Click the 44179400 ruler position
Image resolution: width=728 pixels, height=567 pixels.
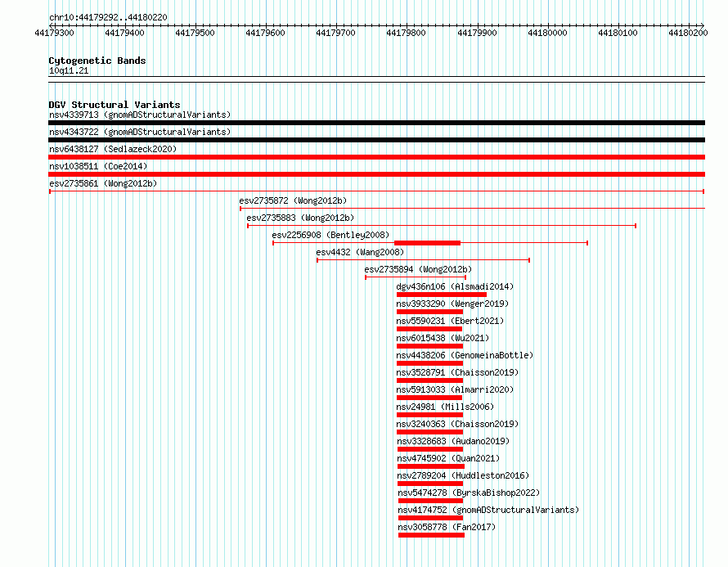click(124, 33)
